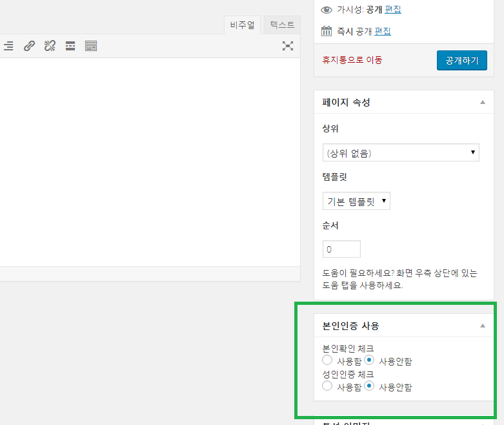The image size is (504, 425).
Task: Select 사용안함 for 성인인증 체크
Action: click(369, 386)
